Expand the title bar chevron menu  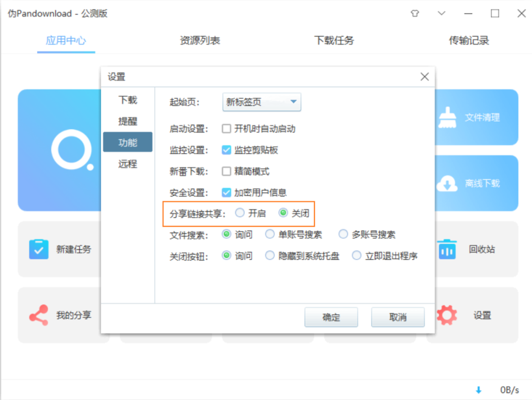pos(441,14)
